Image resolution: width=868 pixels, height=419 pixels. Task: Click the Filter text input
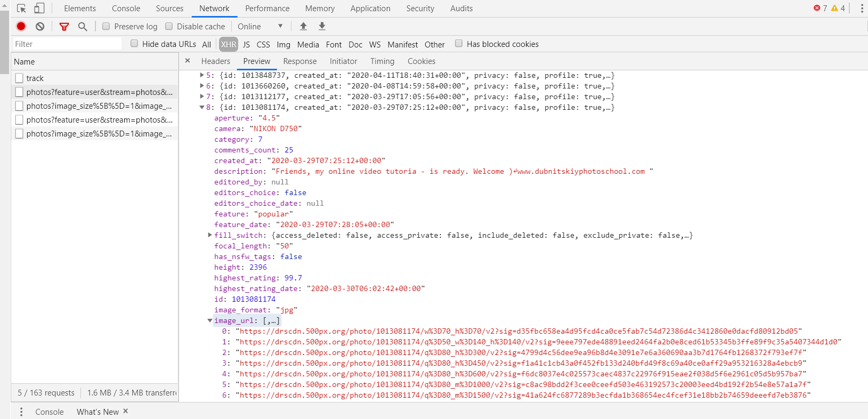(x=67, y=44)
